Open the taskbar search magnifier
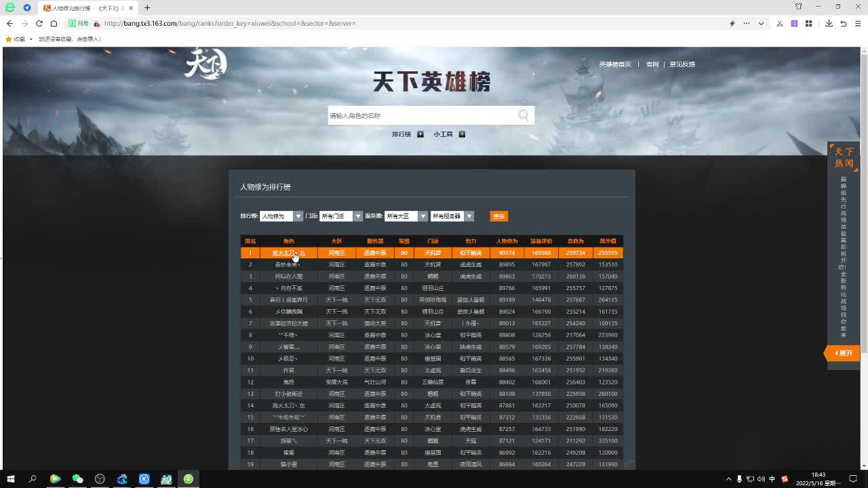Image resolution: width=868 pixels, height=488 pixels. pos(33,479)
